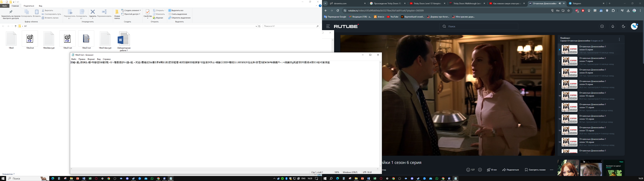Click Поделиться under the video
The image size is (644, 181).
point(511,170)
